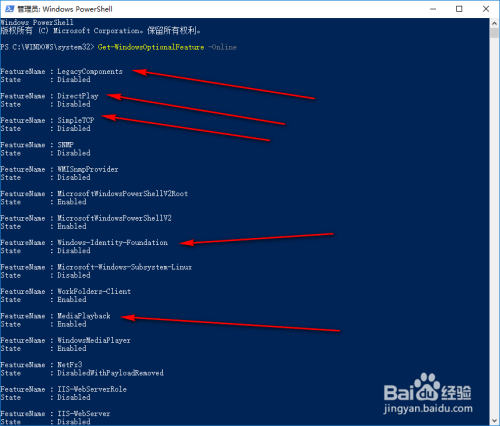Click the WindowsMediaPlayer feature name
This screenshot has width=500, height=426.
click(94, 340)
